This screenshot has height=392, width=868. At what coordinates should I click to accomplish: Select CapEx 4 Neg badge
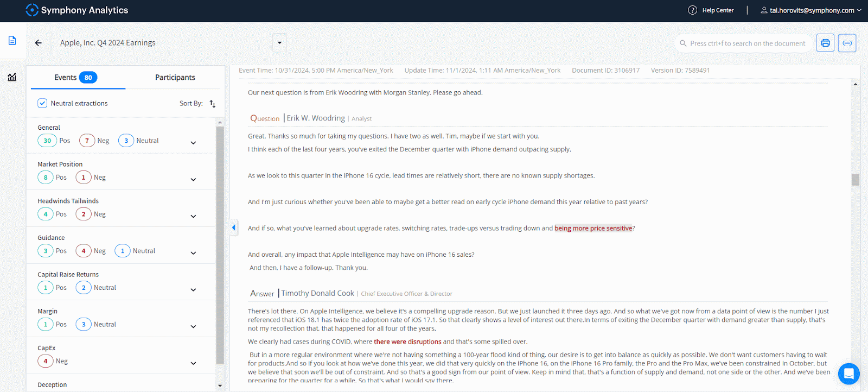point(46,361)
